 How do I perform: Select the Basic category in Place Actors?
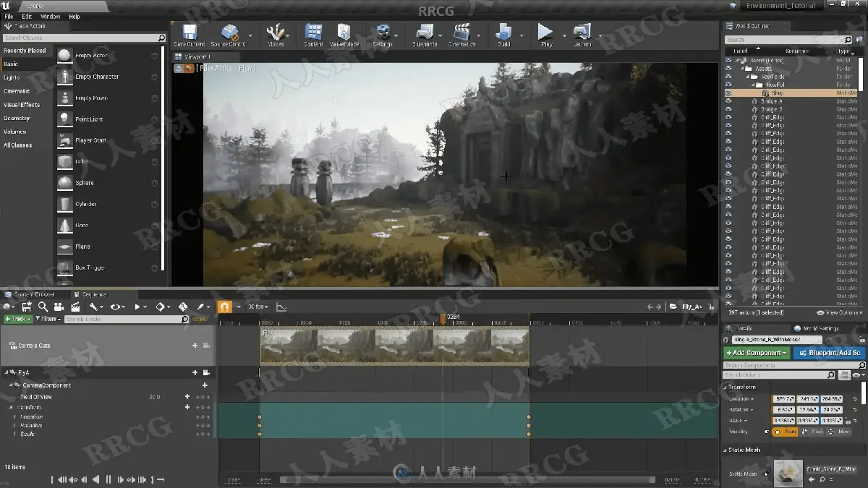point(11,64)
